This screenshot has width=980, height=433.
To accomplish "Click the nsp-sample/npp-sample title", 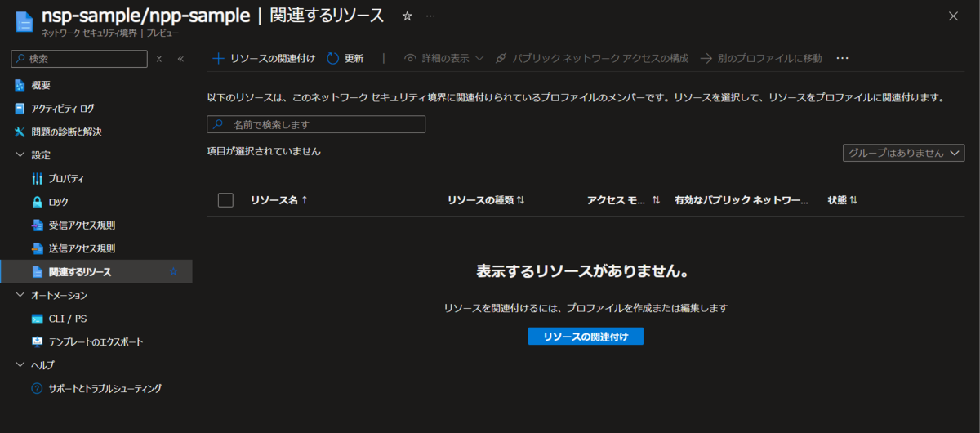I will point(145,16).
